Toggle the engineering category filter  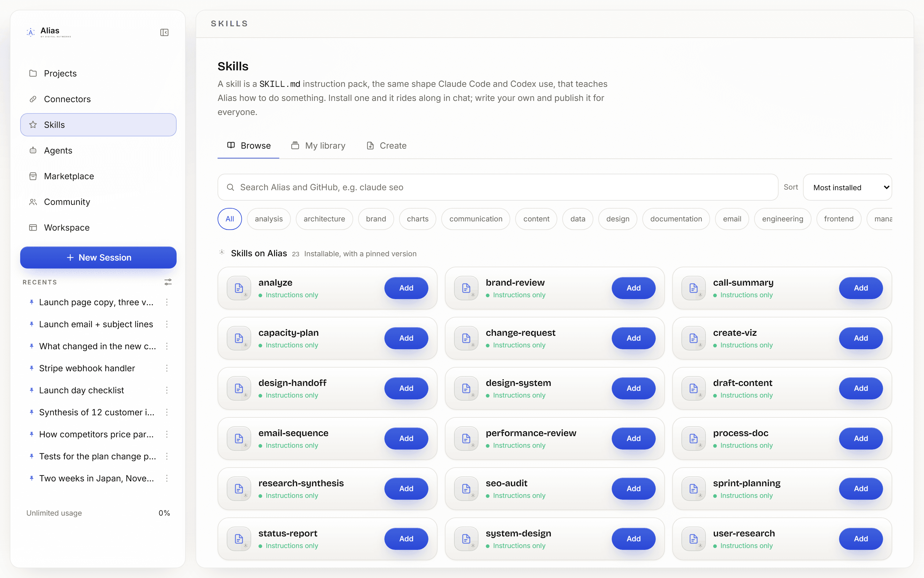point(782,219)
